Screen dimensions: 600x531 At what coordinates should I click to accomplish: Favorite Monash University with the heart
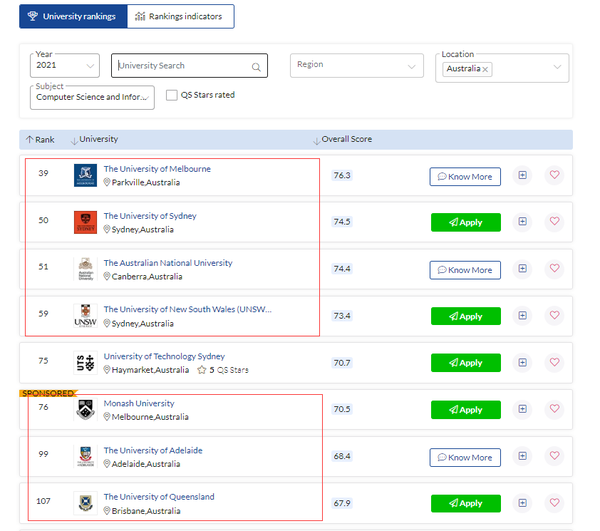tap(554, 409)
